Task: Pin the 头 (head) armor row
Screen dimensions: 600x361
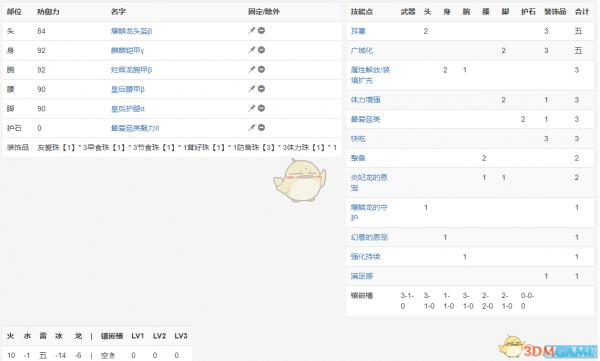Action: tap(251, 31)
